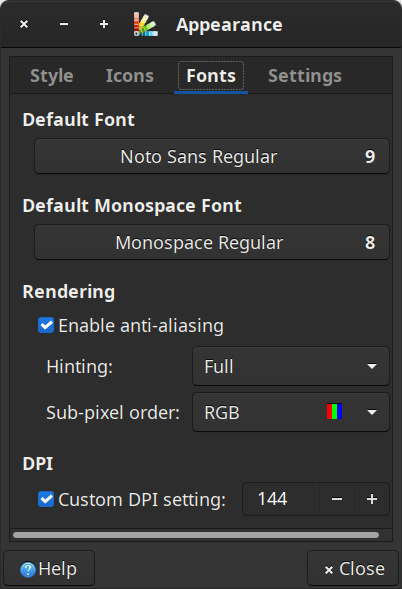Close the window using the titlebar X

coord(24,24)
